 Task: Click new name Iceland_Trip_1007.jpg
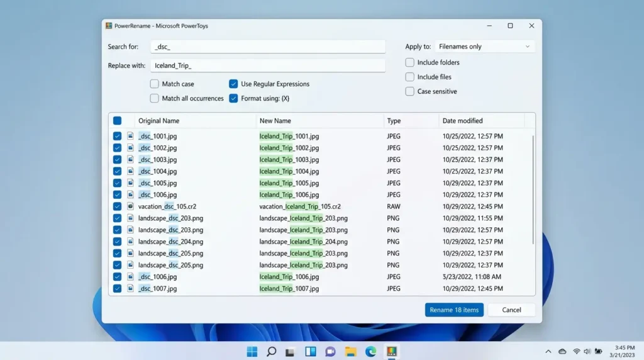289,288
